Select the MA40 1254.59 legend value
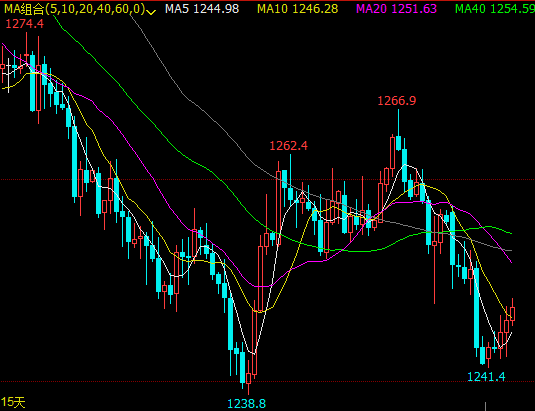535x411 pixels. (495, 9)
